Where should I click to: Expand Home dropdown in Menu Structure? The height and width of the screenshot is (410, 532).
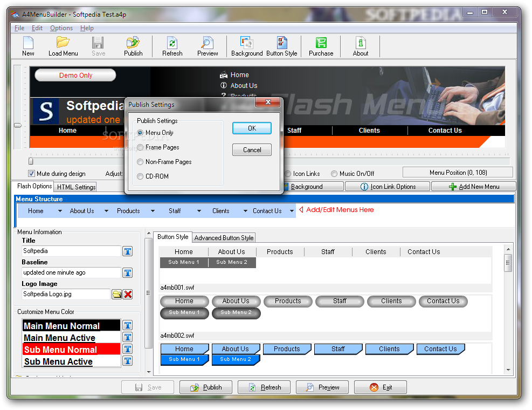click(60, 211)
